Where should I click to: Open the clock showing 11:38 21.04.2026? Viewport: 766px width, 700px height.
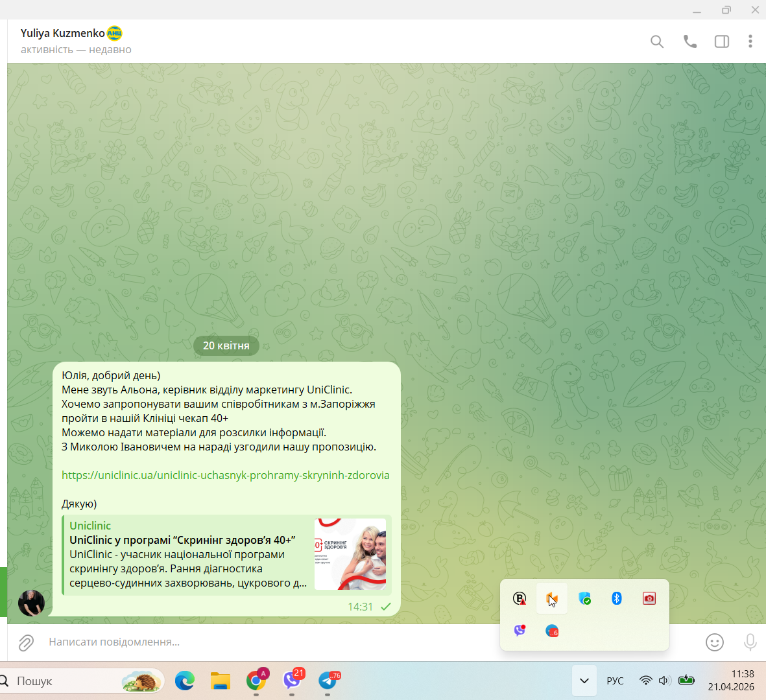(x=731, y=680)
